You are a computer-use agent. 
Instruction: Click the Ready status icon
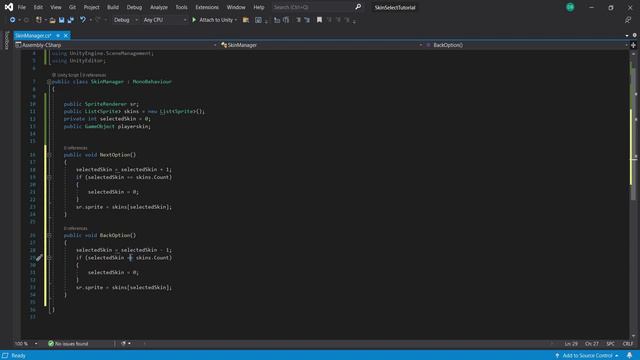coord(5,356)
